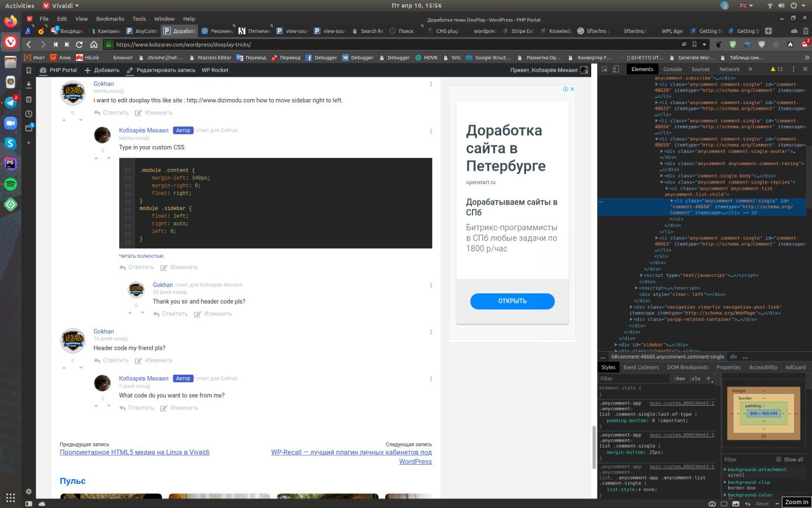Click the rewind button in navigation bar
Viewport: 812px width, 508px height.
56,44
